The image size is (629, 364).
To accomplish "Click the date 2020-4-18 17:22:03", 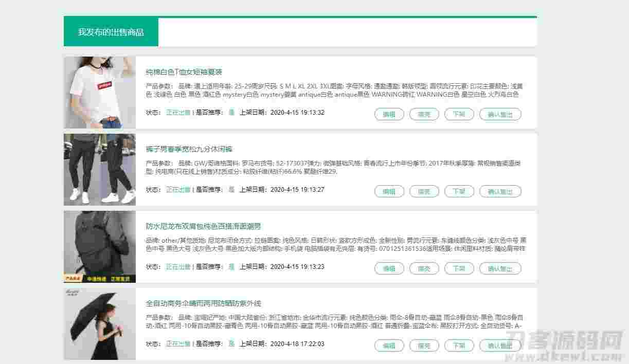I will [297, 344].
